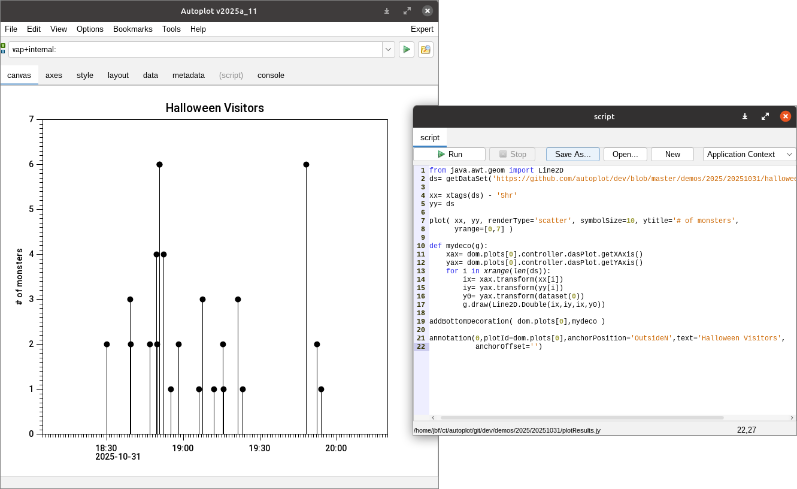The width and height of the screenshot is (797, 489).
Task: Click the green Run script button
Action: click(449, 154)
